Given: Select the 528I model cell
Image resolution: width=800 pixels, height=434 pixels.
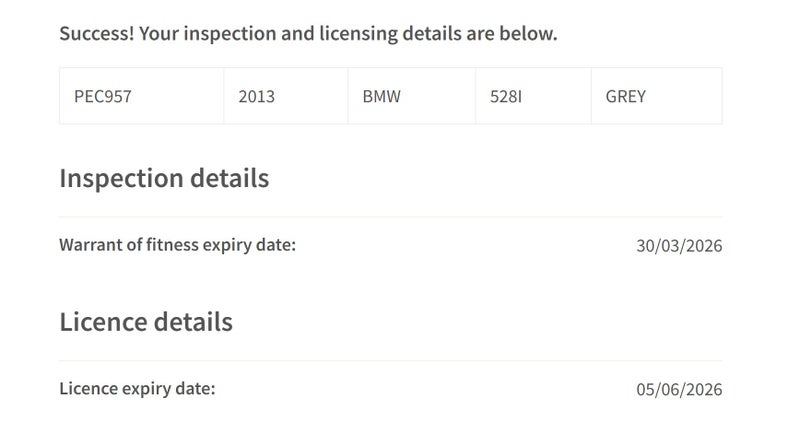Looking at the screenshot, I should tap(506, 97).
